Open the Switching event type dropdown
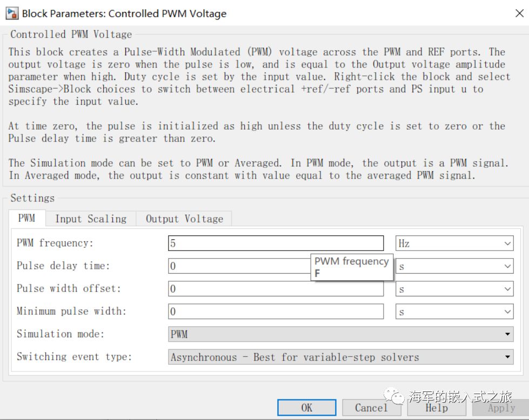The width and height of the screenshot is (529, 420). click(341, 357)
